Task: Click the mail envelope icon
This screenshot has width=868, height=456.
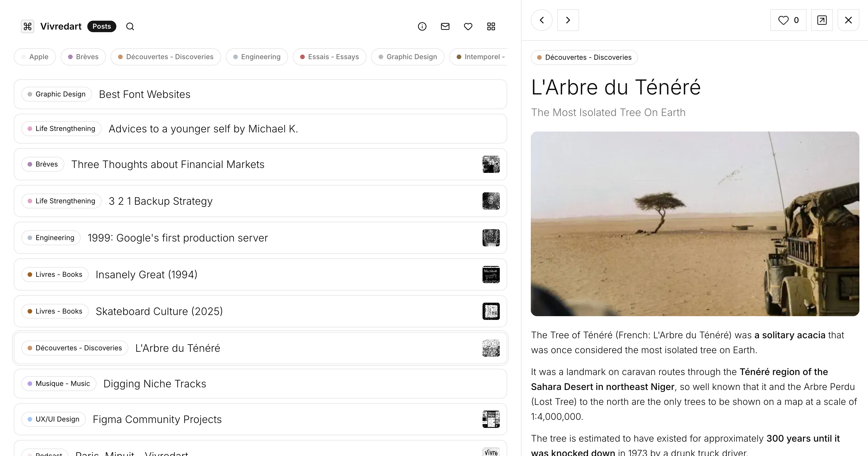Action: [445, 26]
